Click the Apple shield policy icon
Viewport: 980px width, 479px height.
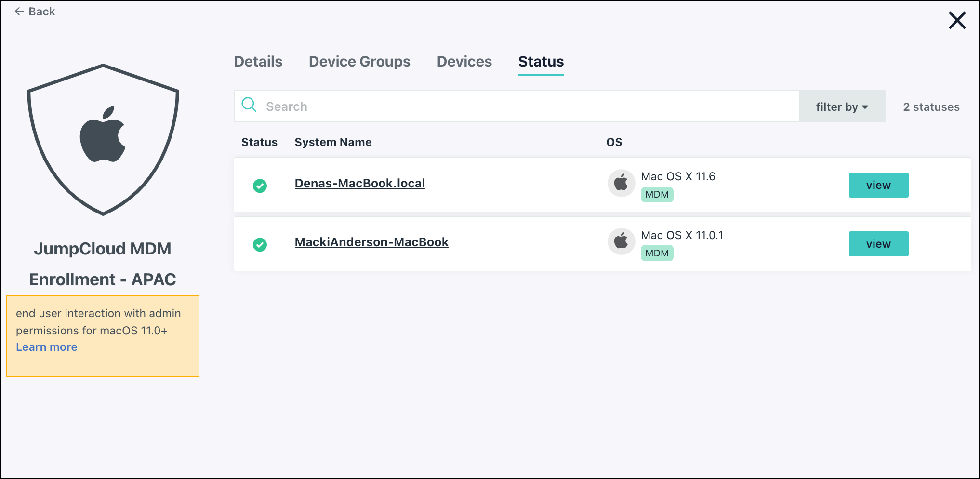point(103,139)
